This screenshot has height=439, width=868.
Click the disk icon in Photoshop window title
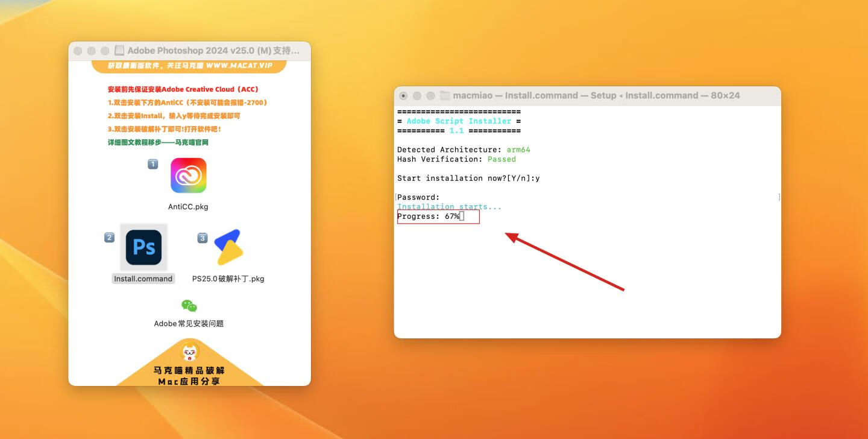119,51
